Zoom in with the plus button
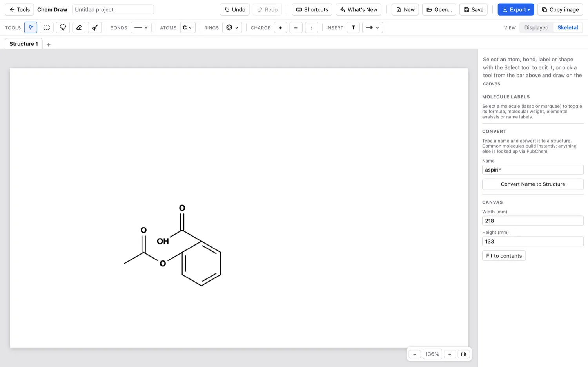The image size is (588, 367). (450, 354)
